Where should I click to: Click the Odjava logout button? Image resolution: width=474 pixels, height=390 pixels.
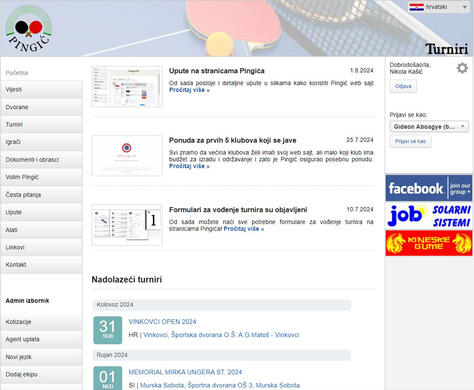point(403,86)
